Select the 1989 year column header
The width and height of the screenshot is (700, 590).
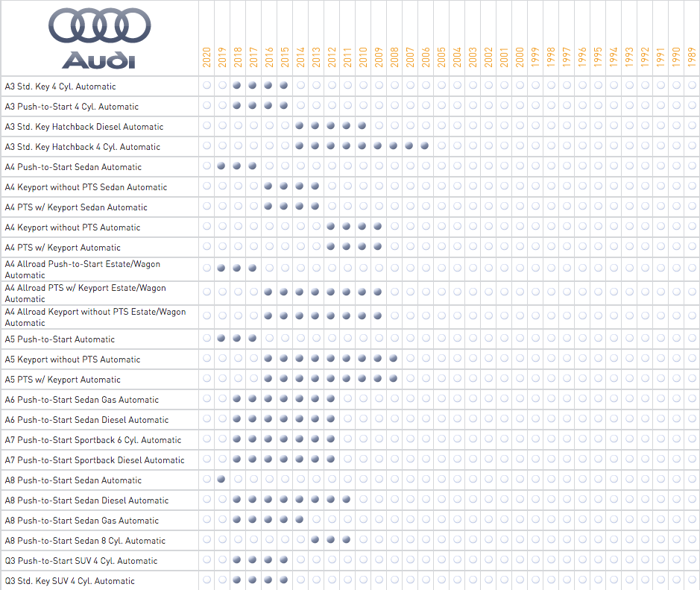692,57
